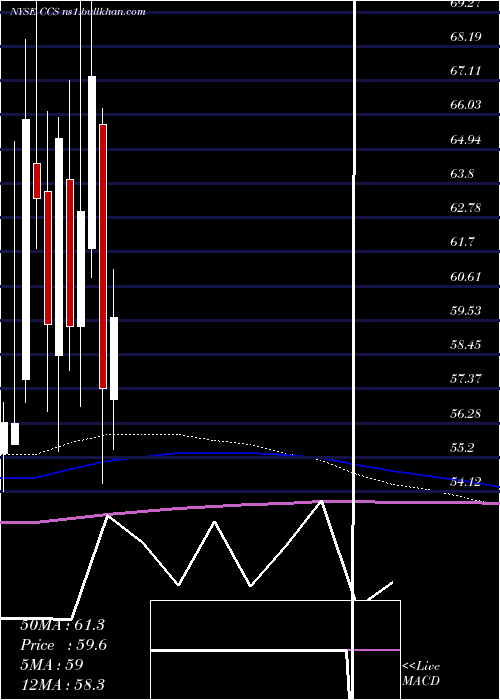The width and height of the screenshot is (500, 700).
Task: Select the 64.94 price level label
Action: tap(466, 140)
